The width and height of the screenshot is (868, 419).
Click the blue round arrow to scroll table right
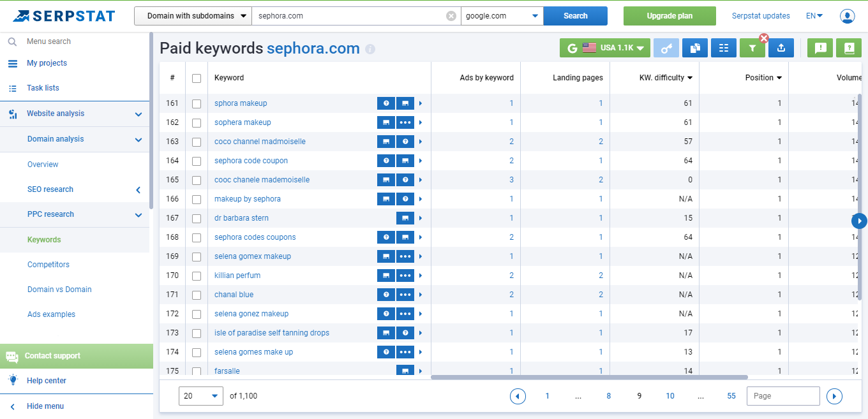pos(860,221)
